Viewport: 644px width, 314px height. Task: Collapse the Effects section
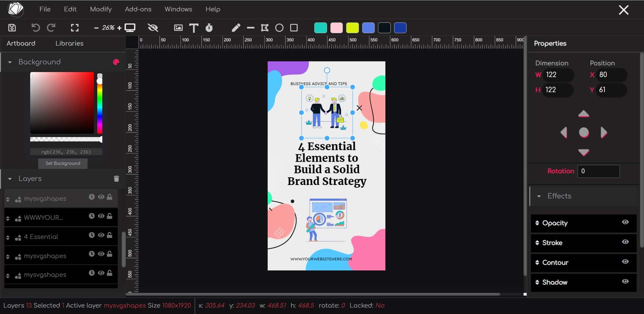coord(539,196)
